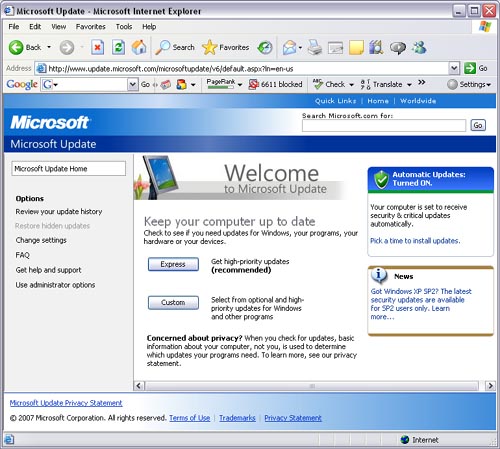Viewport: 500px width, 449px height.
Task: Click the Internet zone globe in status bar
Action: 405,440
